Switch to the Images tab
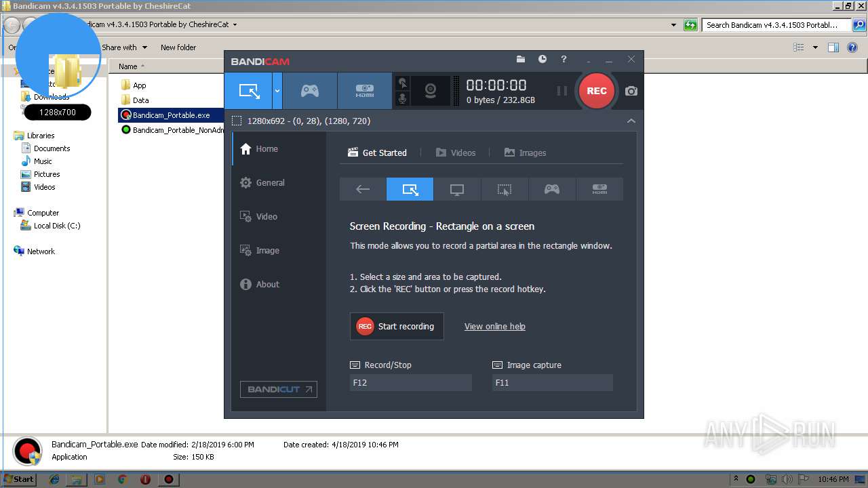 tap(525, 152)
